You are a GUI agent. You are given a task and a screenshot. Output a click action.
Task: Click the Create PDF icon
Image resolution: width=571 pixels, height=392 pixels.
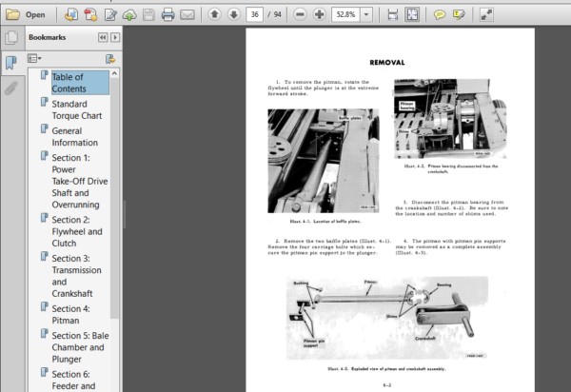tap(90, 14)
